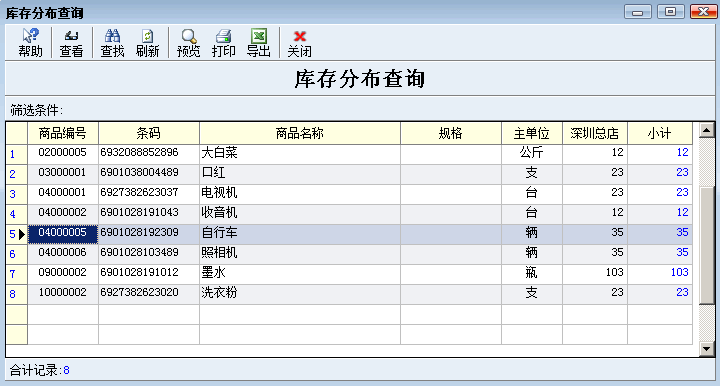Screen dimensions: 720x386
Task: Click row number 1 header
Action: (x=17, y=154)
